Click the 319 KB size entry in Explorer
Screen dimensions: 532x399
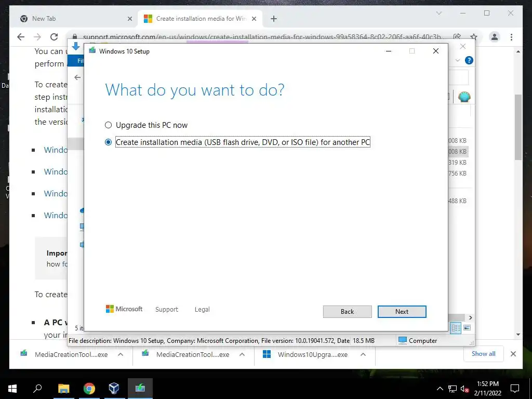coord(457,163)
